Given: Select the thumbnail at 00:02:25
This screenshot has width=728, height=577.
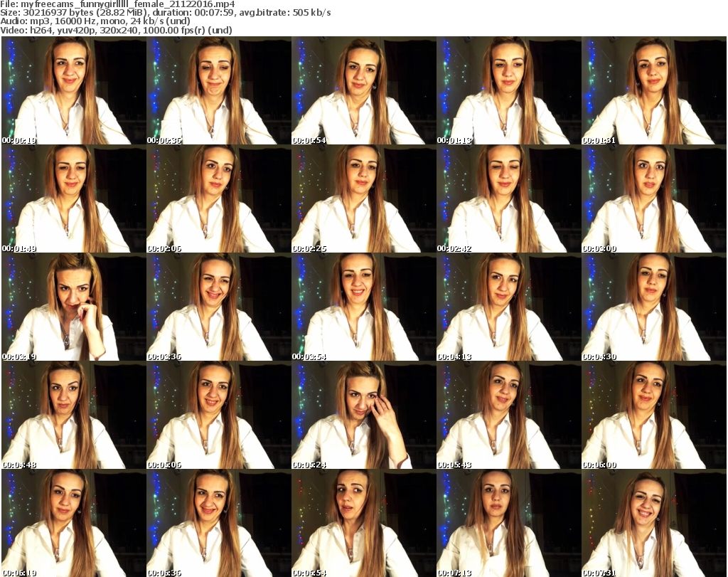Looking at the screenshot, I should coord(363,199).
